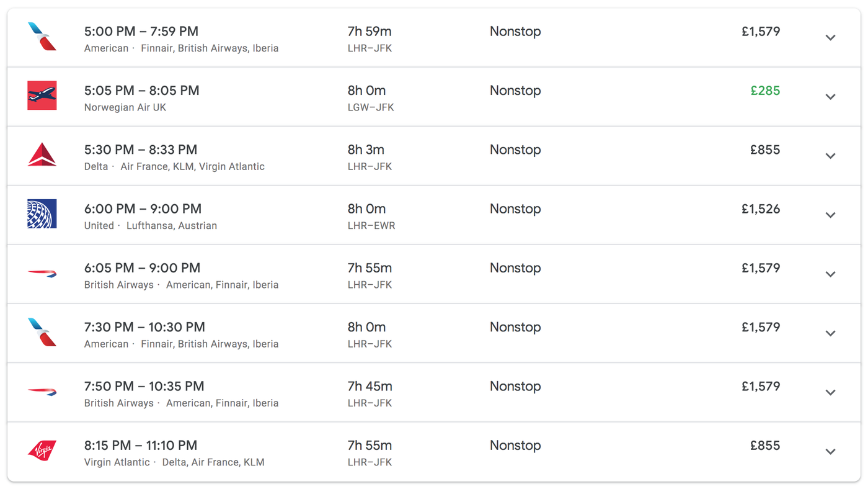This screenshot has width=868, height=489.
Task: Click the Norwegian Air UK airplane logo
Action: click(42, 96)
